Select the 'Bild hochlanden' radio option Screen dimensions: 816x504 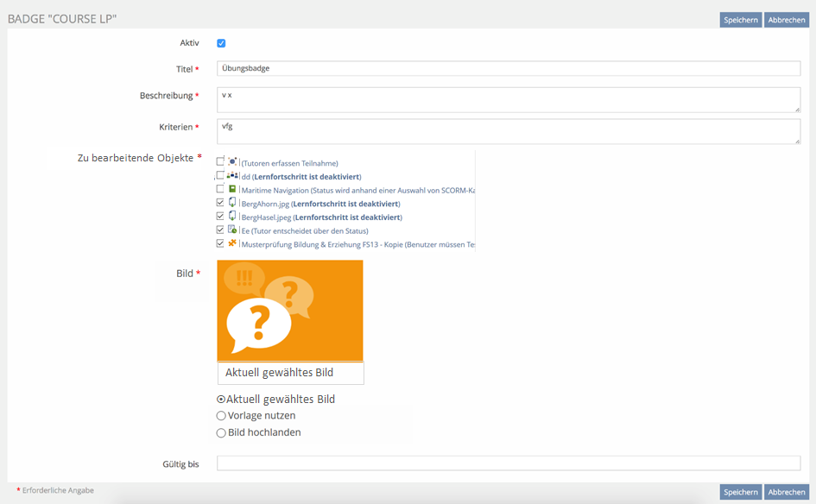(x=221, y=433)
